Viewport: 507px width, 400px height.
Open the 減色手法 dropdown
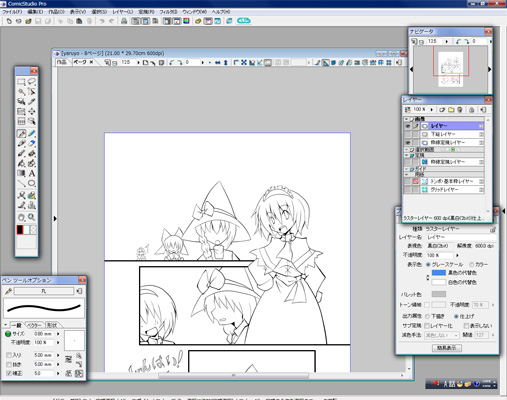(x=442, y=335)
